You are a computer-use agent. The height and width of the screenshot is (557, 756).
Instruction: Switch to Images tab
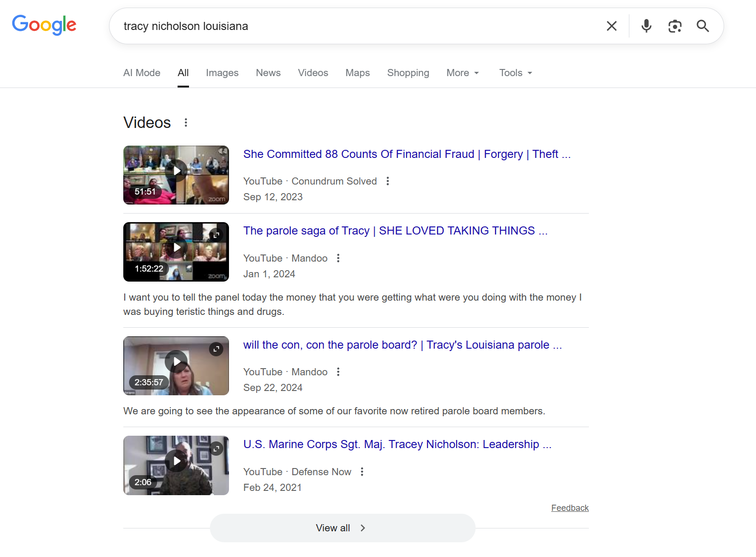tap(222, 73)
